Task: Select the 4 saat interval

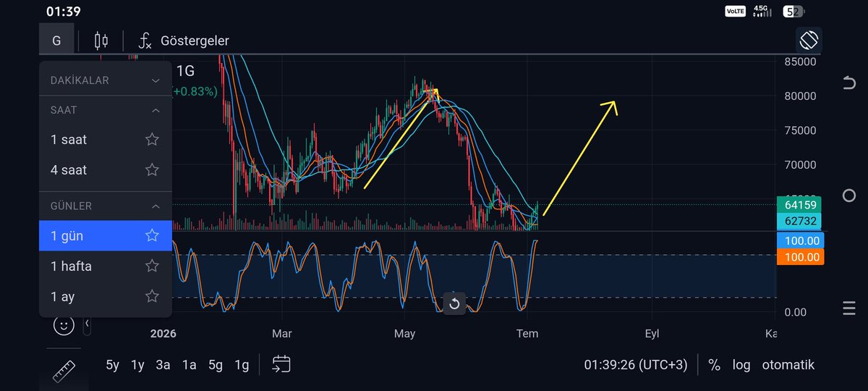Action: coord(106,170)
